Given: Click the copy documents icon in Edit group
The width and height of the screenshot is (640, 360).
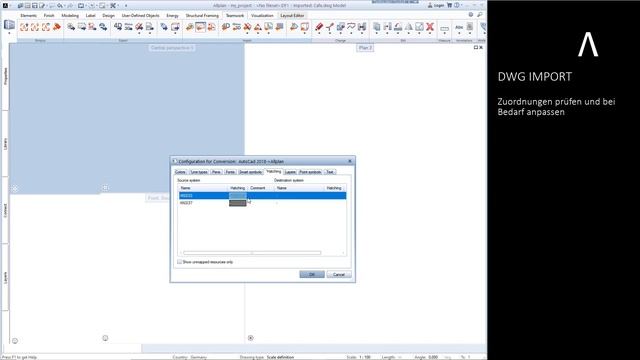Looking at the screenshot, I should pos(377,27).
